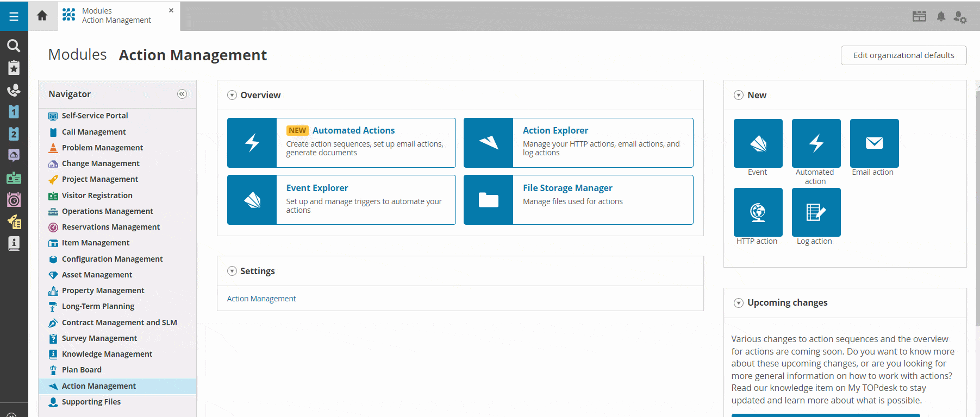
Task: Collapse the Upcoming changes section
Action: coord(739,303)
